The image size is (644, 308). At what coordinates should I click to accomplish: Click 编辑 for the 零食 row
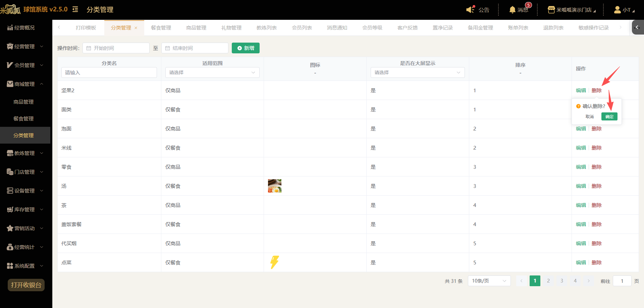point(581,167)
